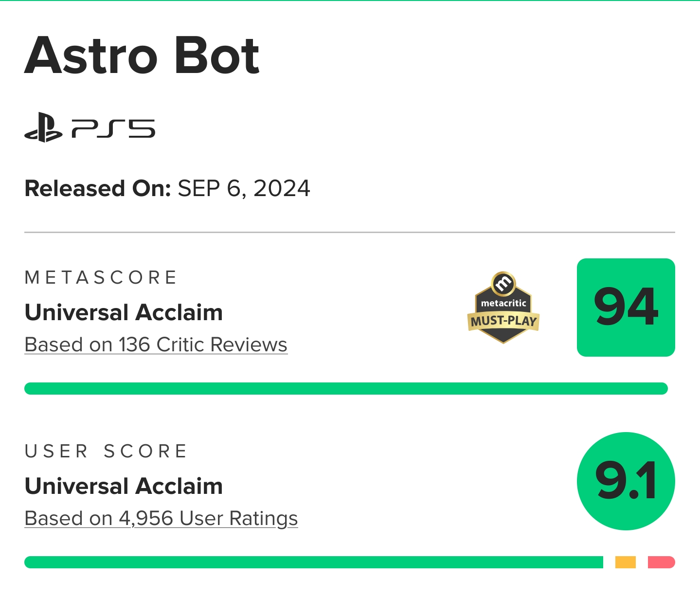
Task: Click the Astro Bot title heading
Action: [x=142, y=55]
